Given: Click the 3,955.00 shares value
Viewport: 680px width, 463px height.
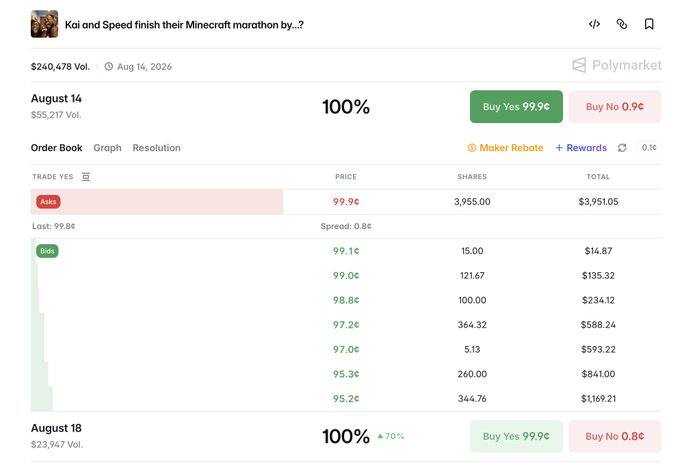Looking at the screenshot, I should (472, 202).
